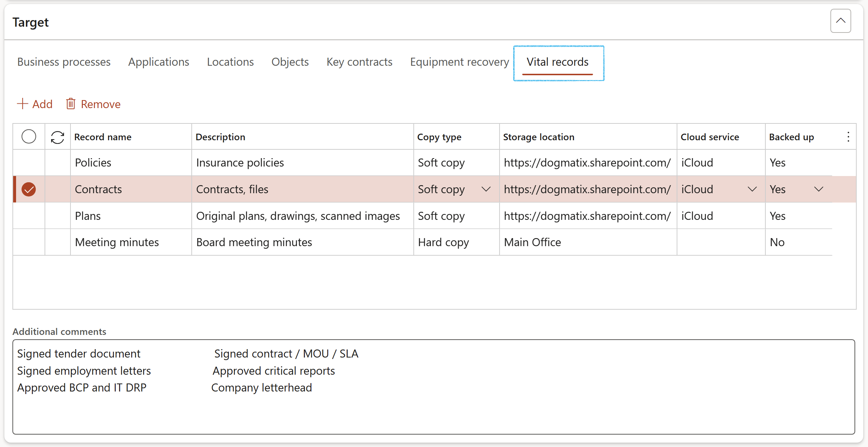Image resolution: width=868 pixels, height=447 pixels.
Task: Click the Plans storage location URL
Action: point(587,216)
